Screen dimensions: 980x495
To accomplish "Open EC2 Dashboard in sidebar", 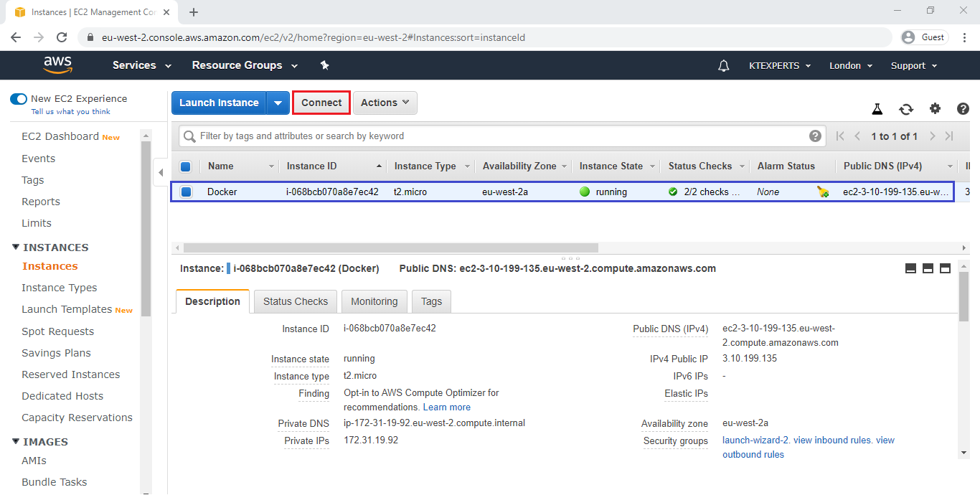I will [60, 136].
